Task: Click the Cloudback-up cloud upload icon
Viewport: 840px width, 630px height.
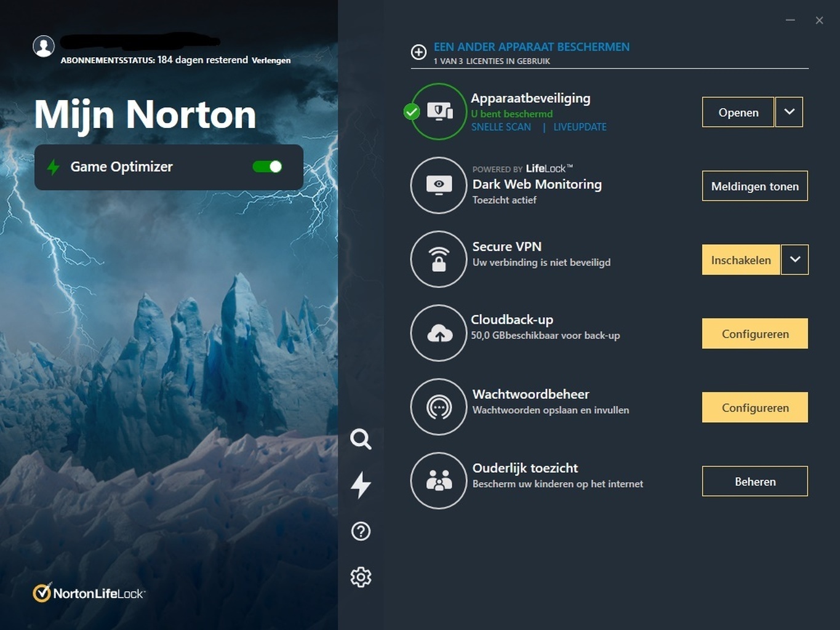Action: pyautogui.click(x=439, y=333)
